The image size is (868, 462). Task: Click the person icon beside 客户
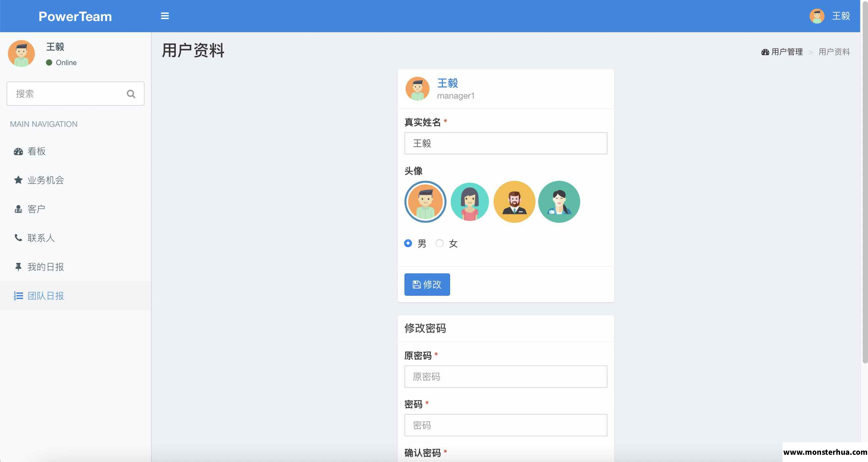click(18, 209)
